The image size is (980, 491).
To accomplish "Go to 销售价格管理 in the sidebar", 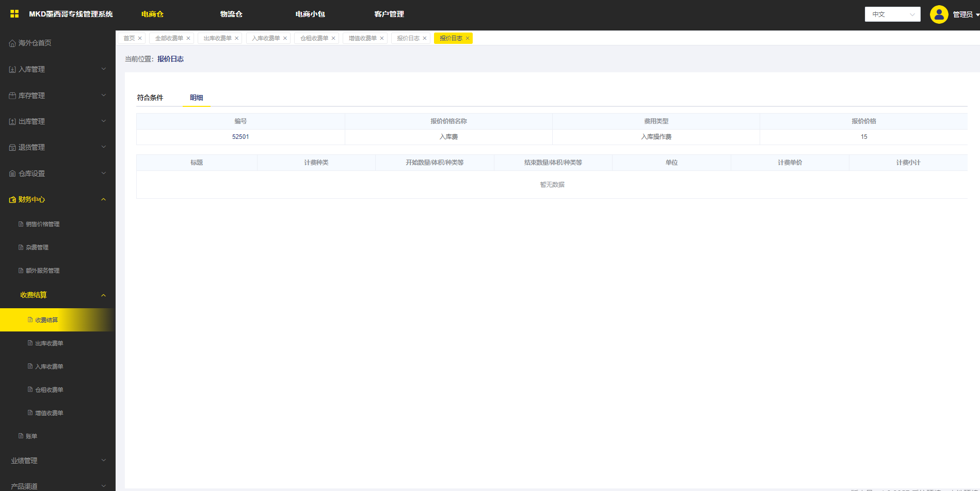I will (x=43, y=224).
